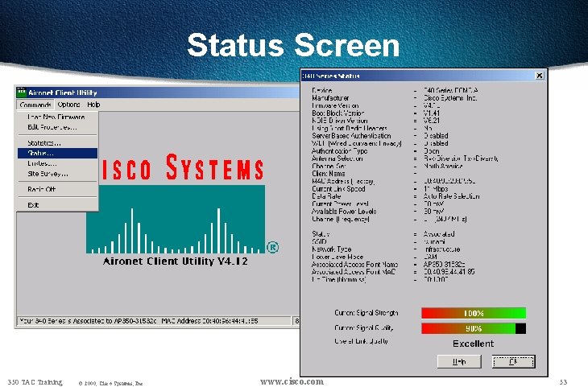The height and width of the screenshot is (391, 588).
Task: Click the www.cisco.com footer link
Action: (292, 381)
